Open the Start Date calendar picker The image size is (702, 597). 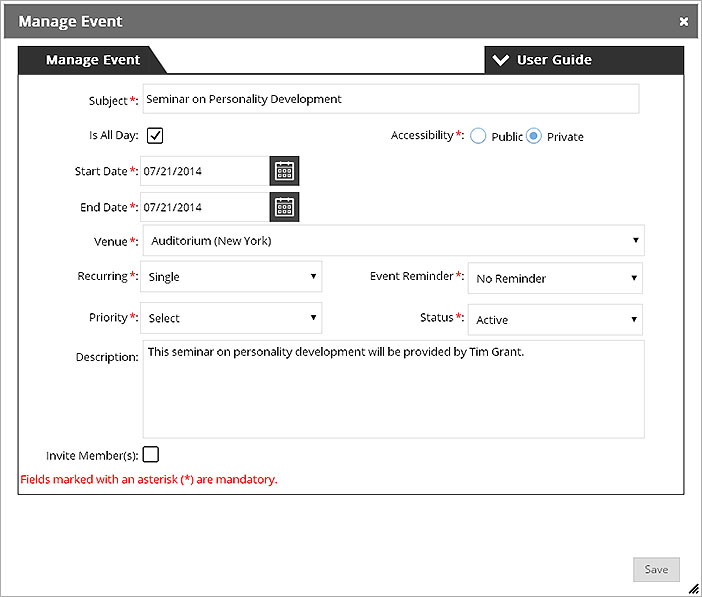[x=284, y=171]
